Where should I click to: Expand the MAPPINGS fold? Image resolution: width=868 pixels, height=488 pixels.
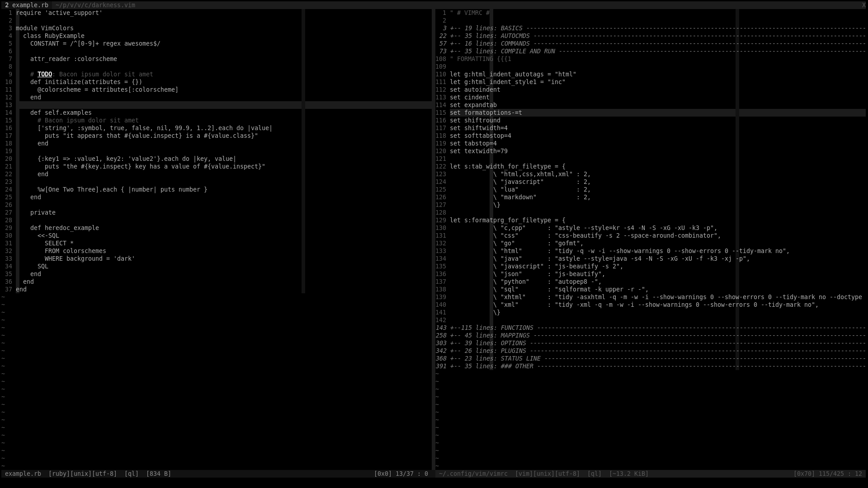coord(514,335)
